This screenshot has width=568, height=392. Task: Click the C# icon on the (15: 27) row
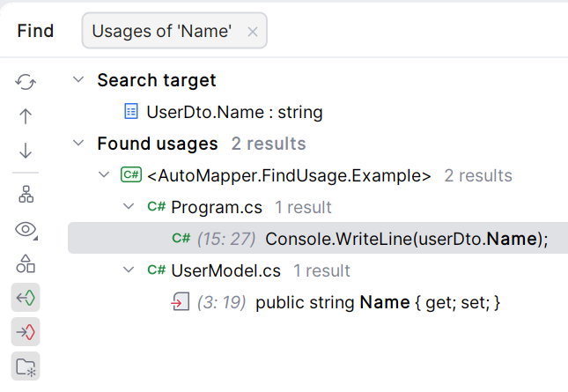pyautogui.click(x=181, y=238)
